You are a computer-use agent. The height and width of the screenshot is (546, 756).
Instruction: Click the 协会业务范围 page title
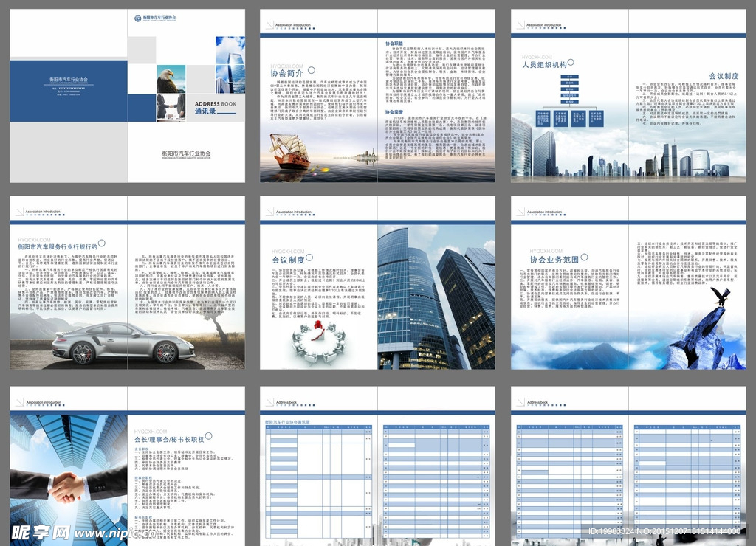click(553, 260)
